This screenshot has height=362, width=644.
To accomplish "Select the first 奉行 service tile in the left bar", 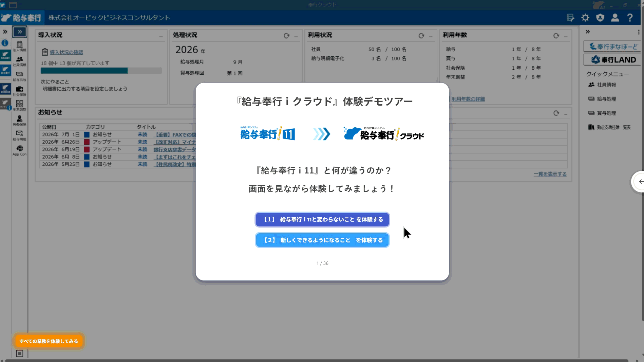I will click(5, 55).
